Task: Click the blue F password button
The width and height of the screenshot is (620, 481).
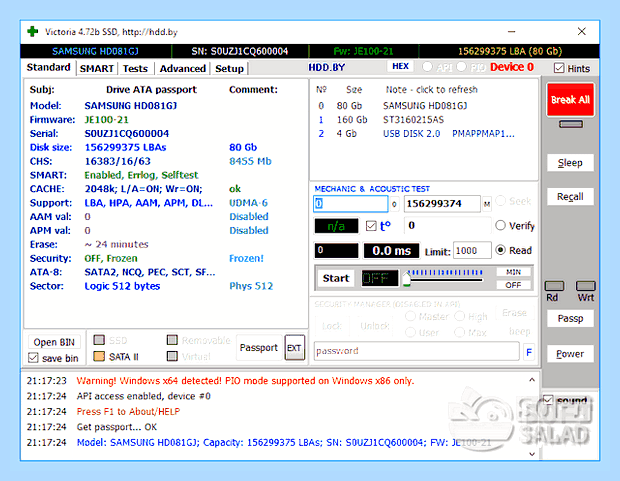Action: click(529, 352)
